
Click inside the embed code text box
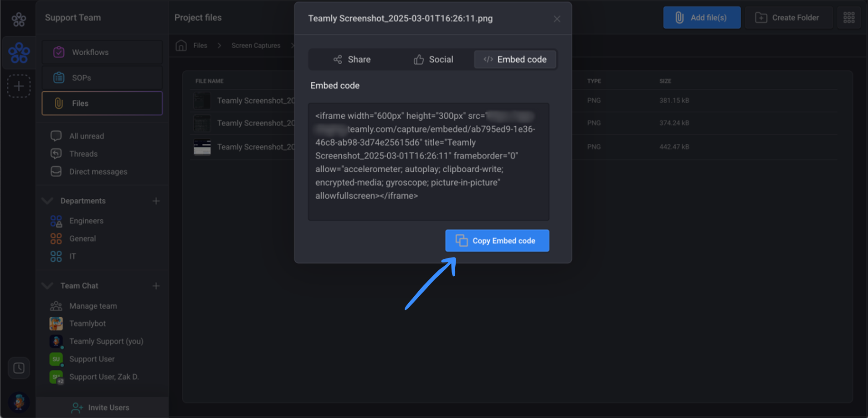[429, 162]
